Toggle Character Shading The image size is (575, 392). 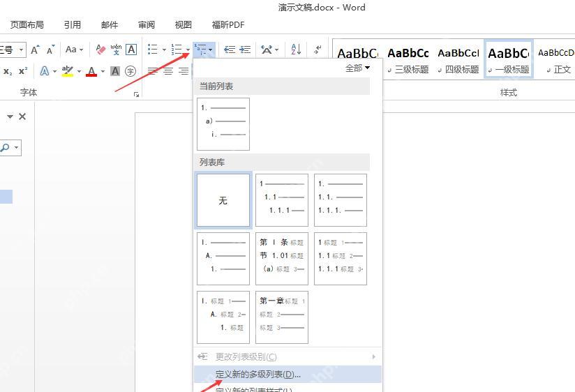tap(115, 70)
